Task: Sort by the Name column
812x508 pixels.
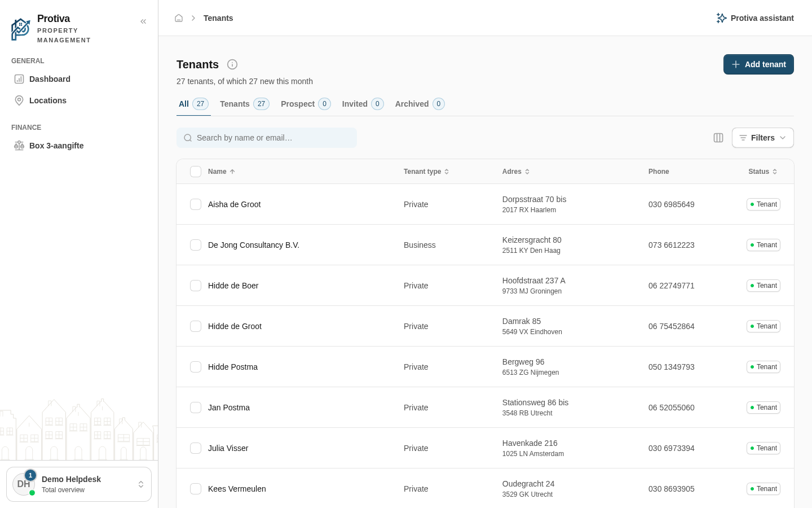Action: (x=221, y=172)
